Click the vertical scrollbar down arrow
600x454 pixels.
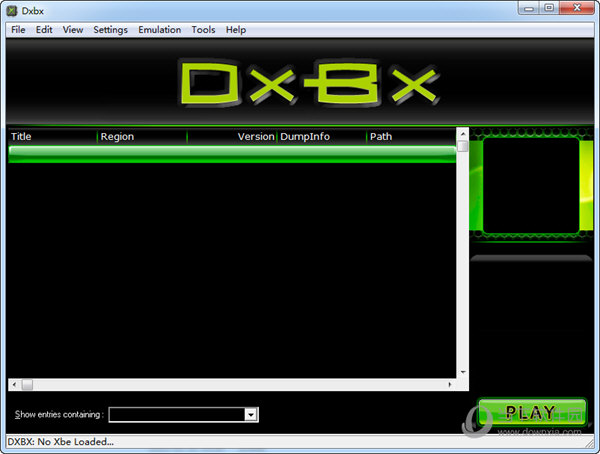pyautogui.click(x=463, y=372)
